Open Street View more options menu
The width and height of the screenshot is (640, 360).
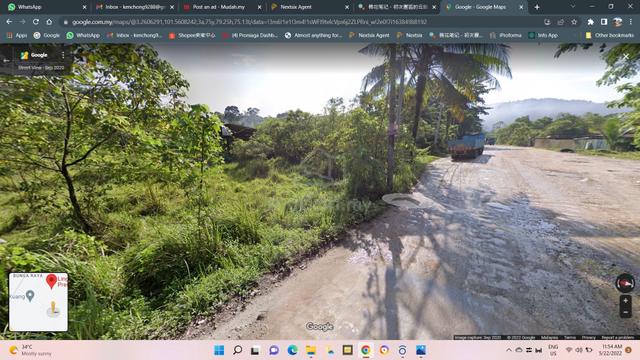coord(63,55)
